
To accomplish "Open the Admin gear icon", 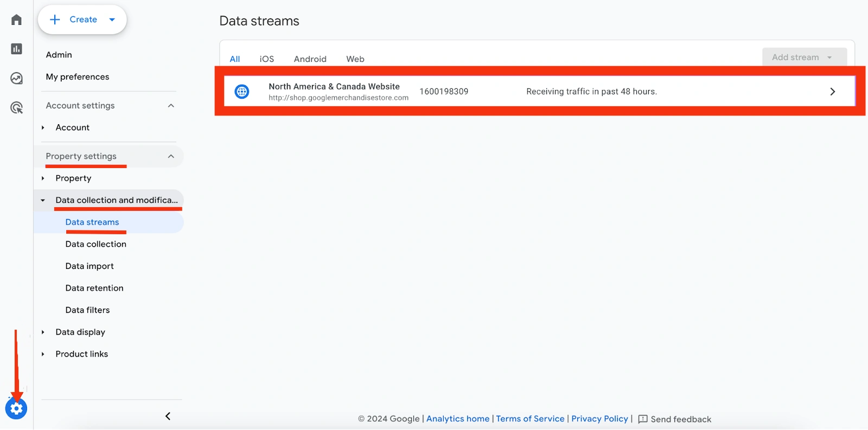I will pos(16,408).
